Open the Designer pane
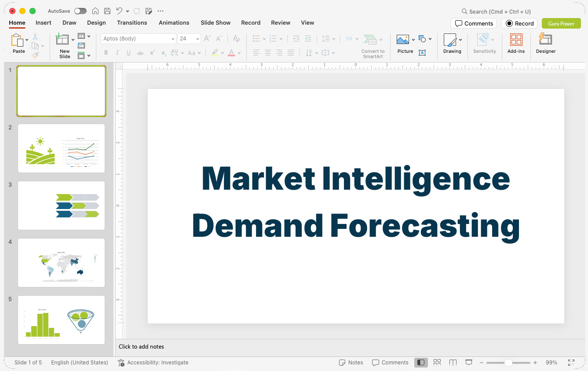The width and height of the screenshot is (588, 371). click(x=546, y=44)
